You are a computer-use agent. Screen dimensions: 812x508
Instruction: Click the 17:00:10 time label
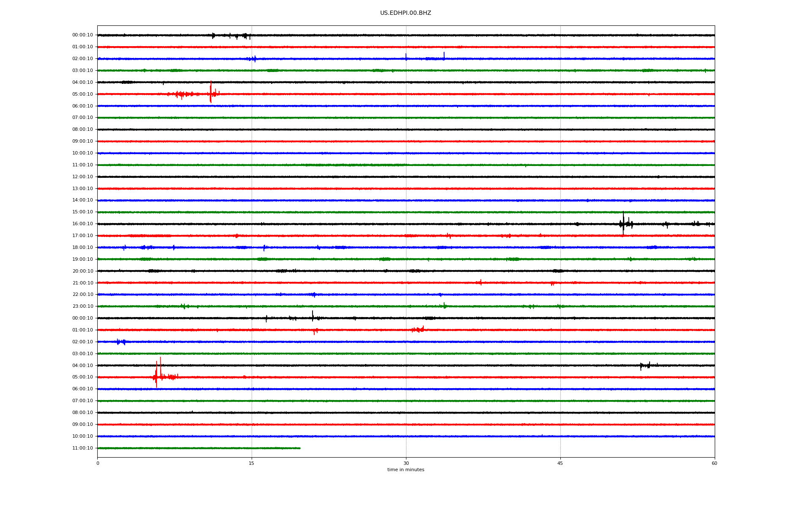[82, 236]
